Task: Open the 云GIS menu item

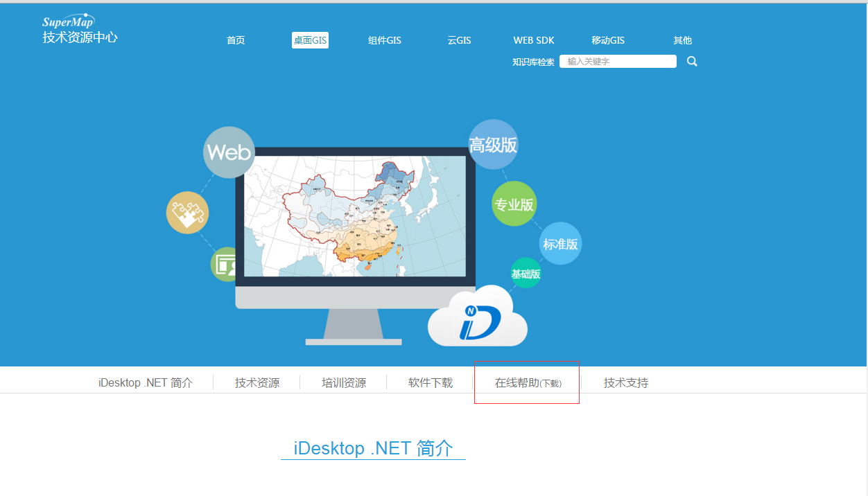Action: (459, 40)
